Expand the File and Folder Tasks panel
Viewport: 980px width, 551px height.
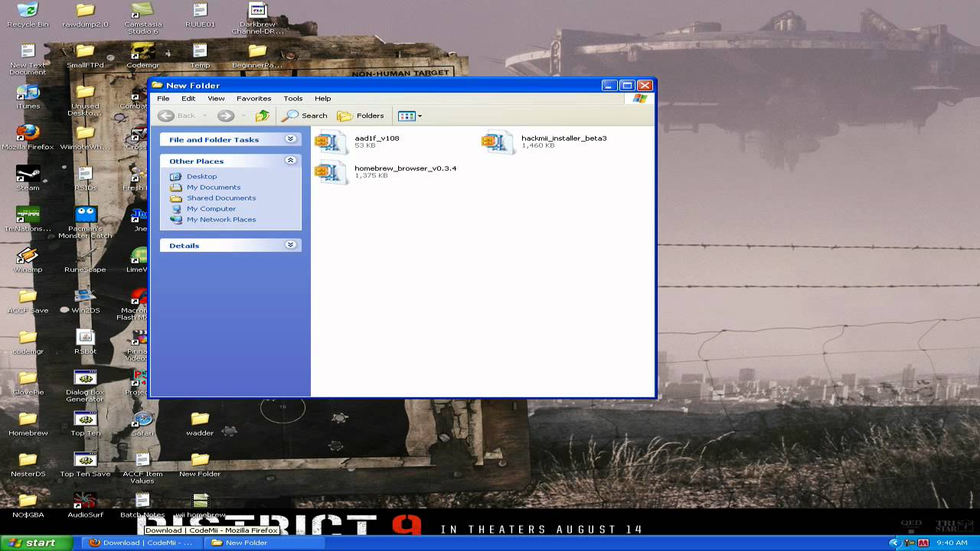tap(290, 139)
